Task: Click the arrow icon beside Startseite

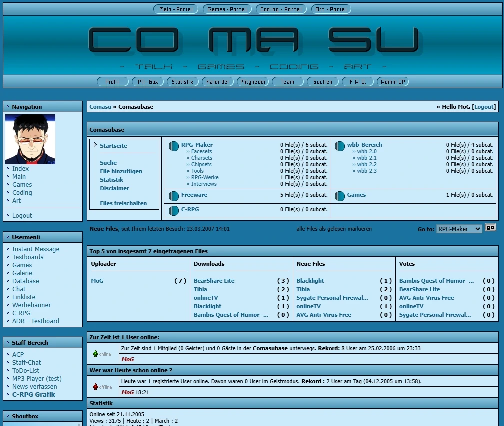Action: (95, 145)
